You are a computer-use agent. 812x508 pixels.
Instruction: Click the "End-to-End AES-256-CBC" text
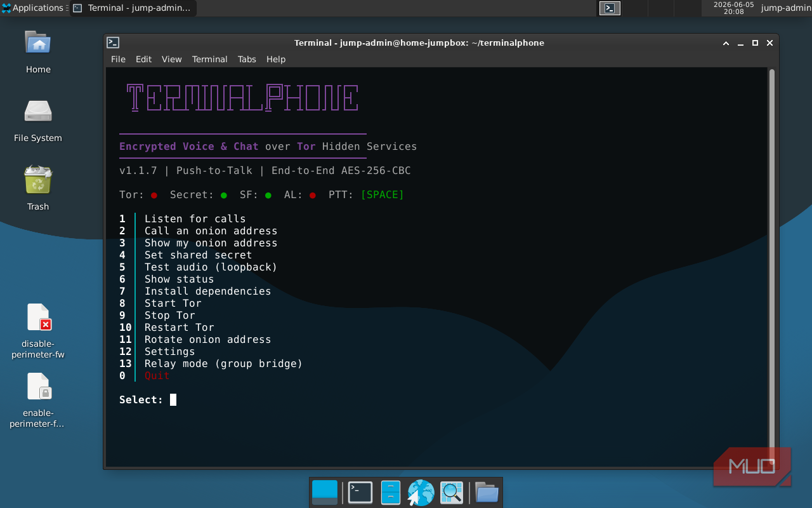tap(341, 170)
